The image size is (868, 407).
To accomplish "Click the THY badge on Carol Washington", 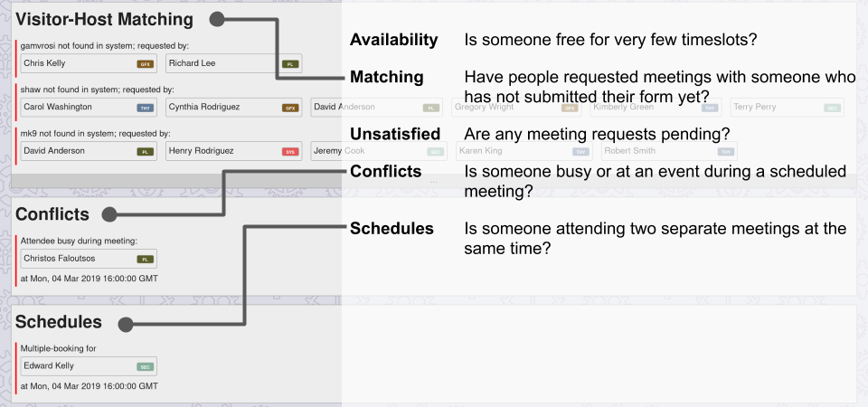I will 145,108.
